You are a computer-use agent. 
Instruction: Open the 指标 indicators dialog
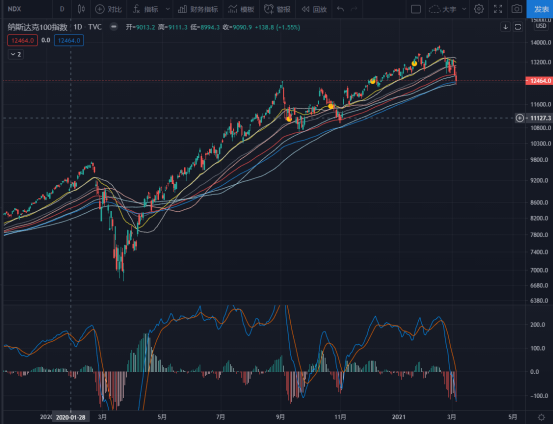coord(146,9)
